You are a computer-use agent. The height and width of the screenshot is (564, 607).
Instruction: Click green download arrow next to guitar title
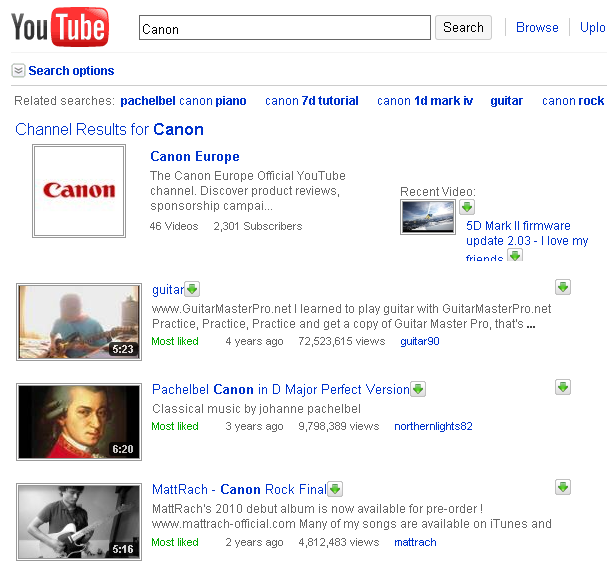192,289
